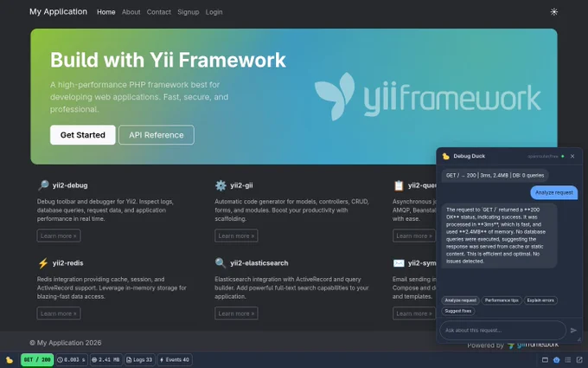588x368 pixels.
Task: Open the Login page
Action: pos(214,12)
